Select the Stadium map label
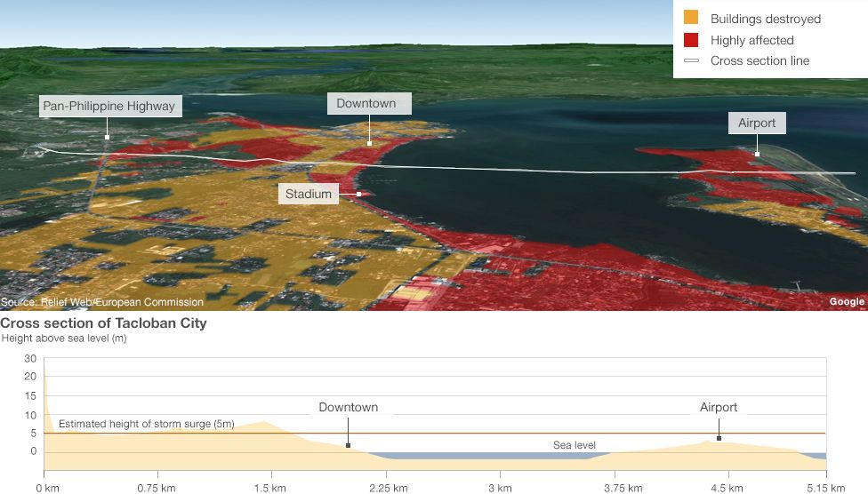868x494 pixels. coord(309,195)
